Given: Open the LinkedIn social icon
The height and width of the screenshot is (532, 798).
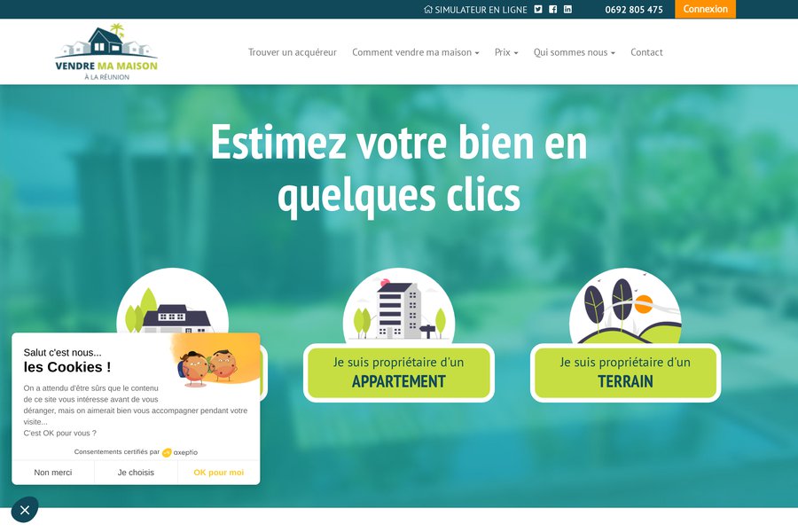Looking at the screenshot, I should tap(567, 9).
